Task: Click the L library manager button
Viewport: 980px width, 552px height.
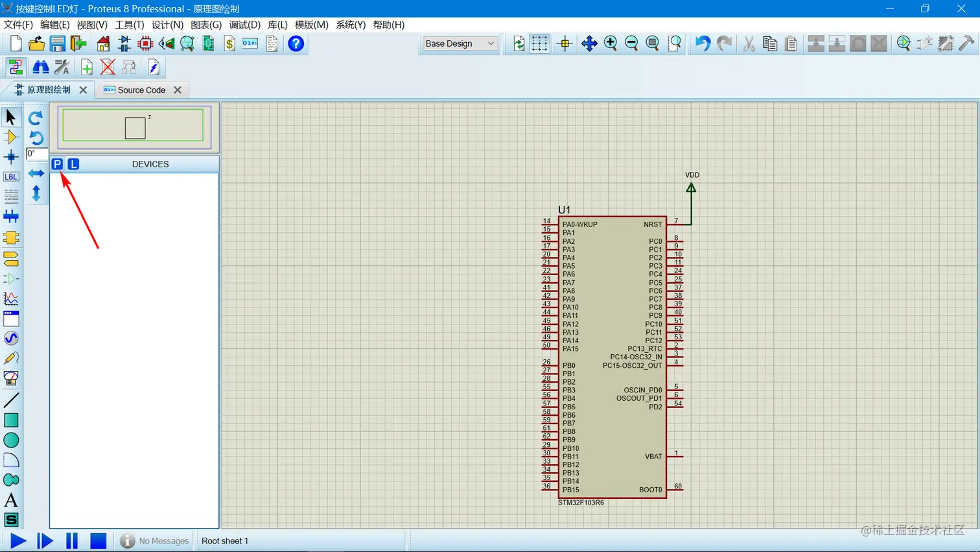Action: tap(73, 164)
